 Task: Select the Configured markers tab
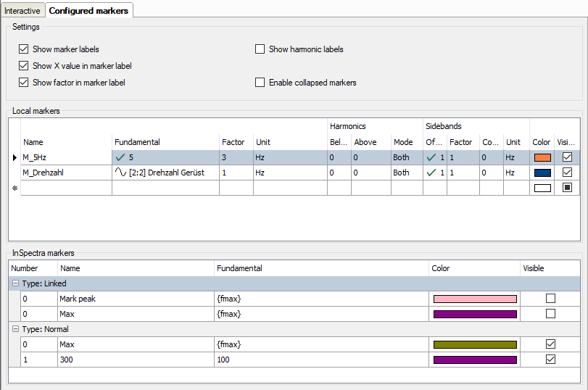[x=88, y=11]
